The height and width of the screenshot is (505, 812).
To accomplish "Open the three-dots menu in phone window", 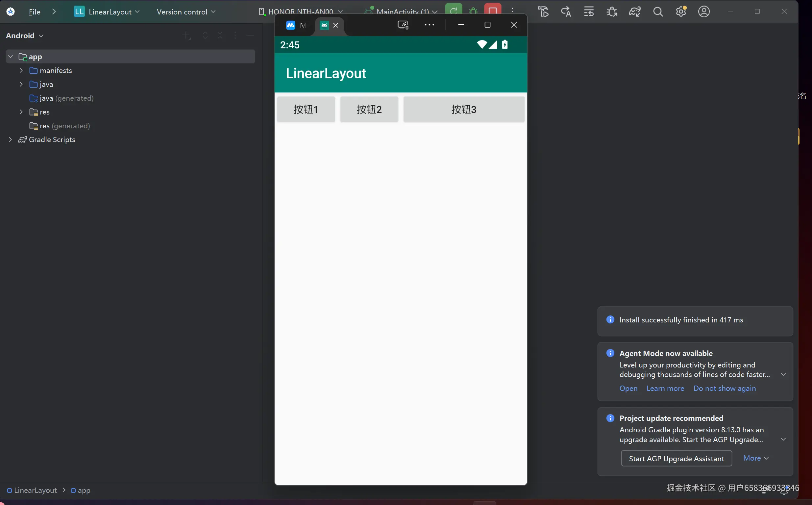I will coord(430,25).
